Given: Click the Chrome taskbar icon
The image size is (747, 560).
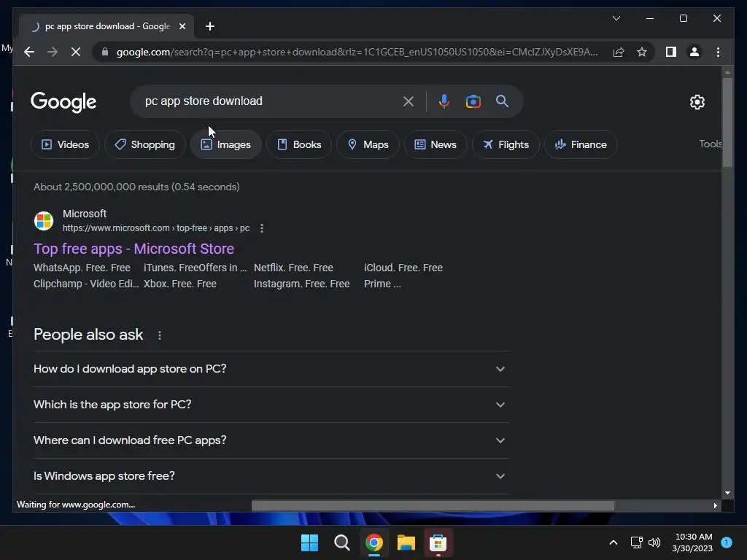Looking at the screenshot, I should [x=374, y=542].
